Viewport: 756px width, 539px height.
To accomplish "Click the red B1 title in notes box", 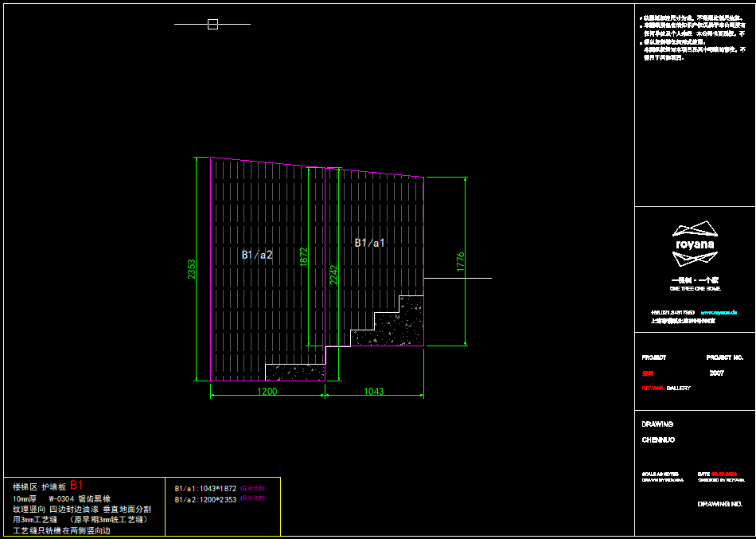I will [x=76, y=485].
